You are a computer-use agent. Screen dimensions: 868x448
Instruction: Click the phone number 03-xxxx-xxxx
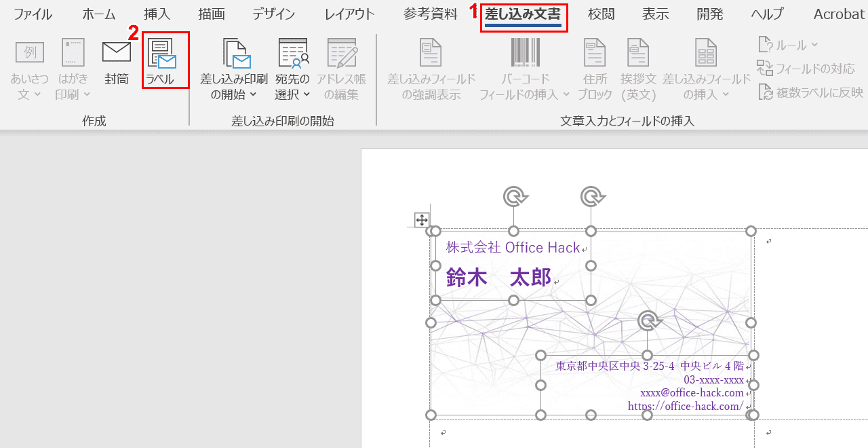pyautogui.click(x=713, y=380)
